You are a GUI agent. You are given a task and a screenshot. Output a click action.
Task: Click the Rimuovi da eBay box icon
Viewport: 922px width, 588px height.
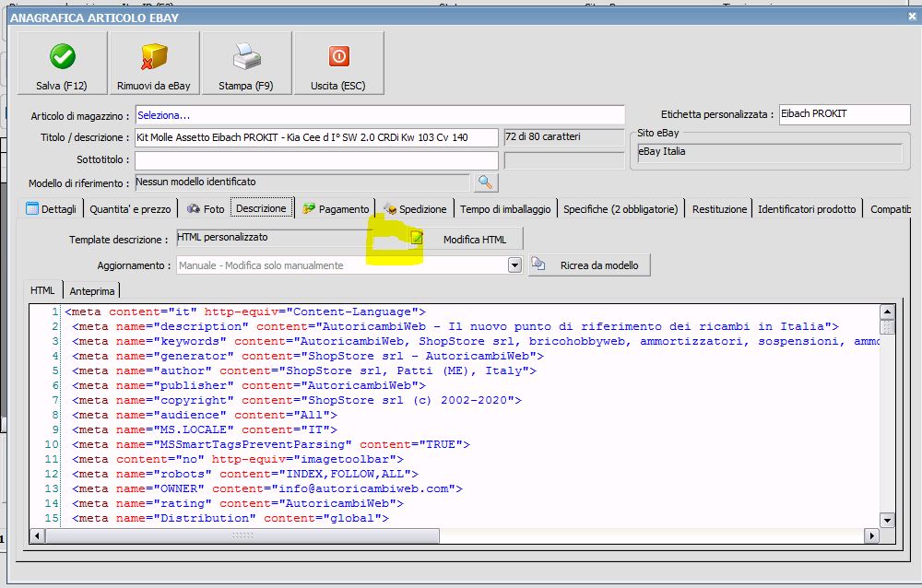[153, 57]
